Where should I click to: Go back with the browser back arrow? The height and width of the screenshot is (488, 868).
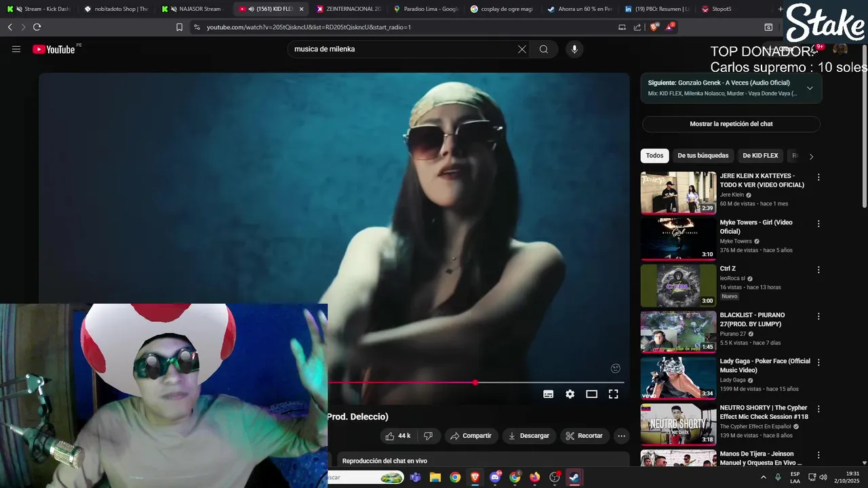[9, 27]
